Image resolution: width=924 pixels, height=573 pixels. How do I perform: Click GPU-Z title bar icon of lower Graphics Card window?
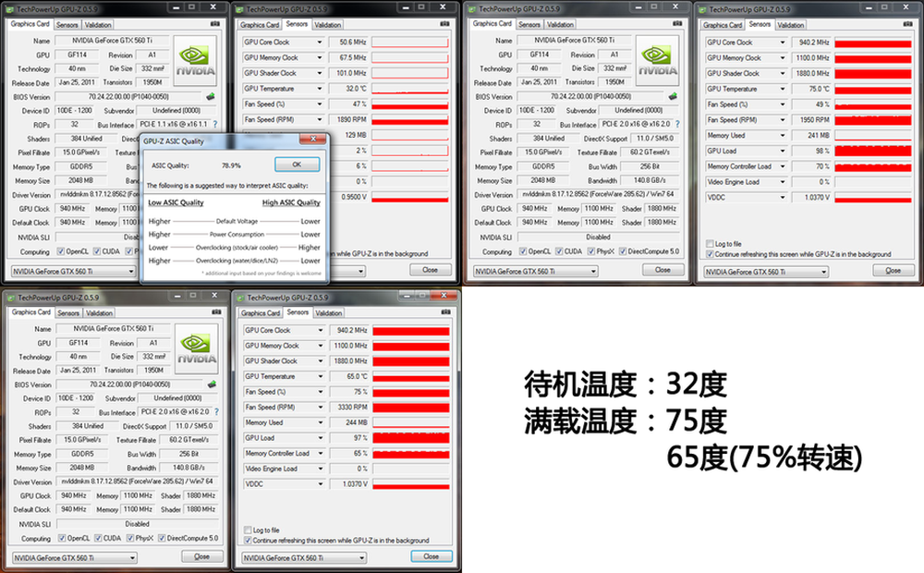11,297
